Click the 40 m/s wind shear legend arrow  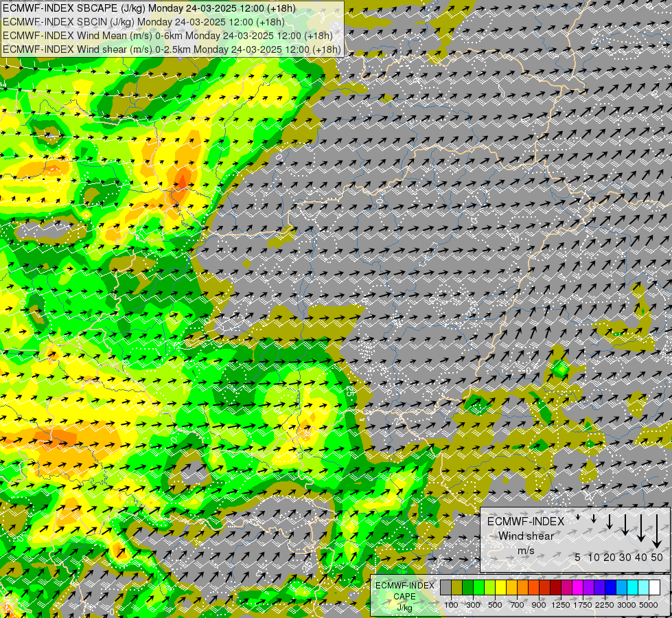tap(641, 528)
